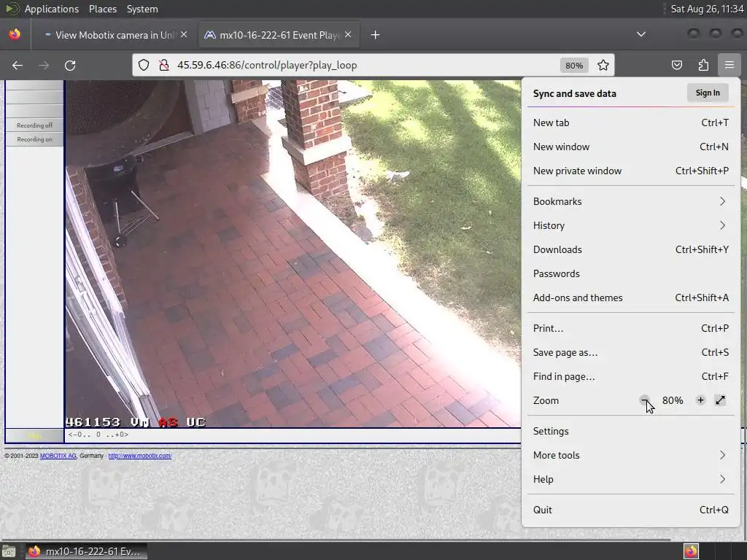
Task: Open the Pocket save icon
Action: [x=676, y=65]
